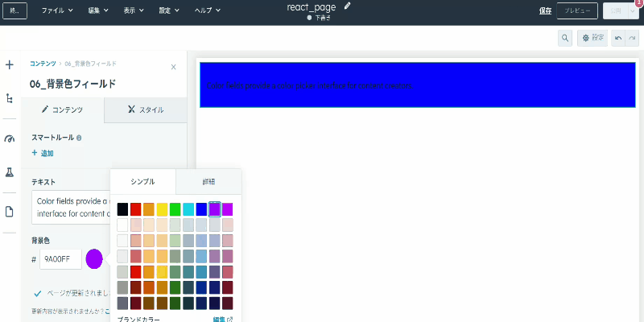Click the コンテンツ breadcrumb link
This screenshot has height=322, width=644.
pyautogui.click(x=43, y=64)
